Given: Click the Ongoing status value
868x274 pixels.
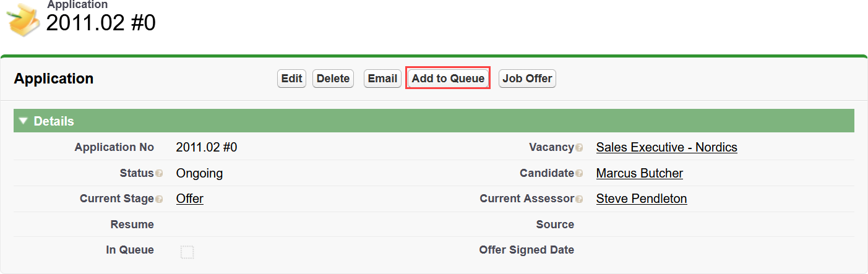Looking at the screenshot, I should [x=199, y=173].
